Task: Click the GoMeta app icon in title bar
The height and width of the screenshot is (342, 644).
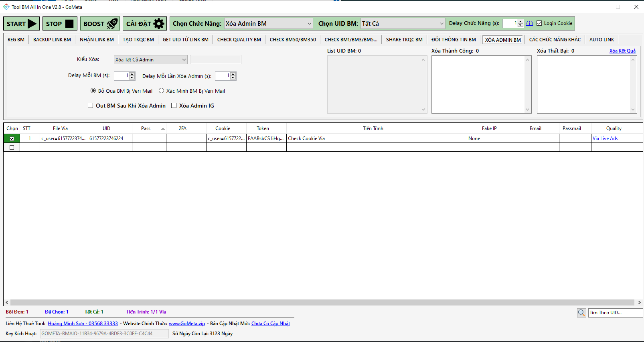Action: (6, 7)
